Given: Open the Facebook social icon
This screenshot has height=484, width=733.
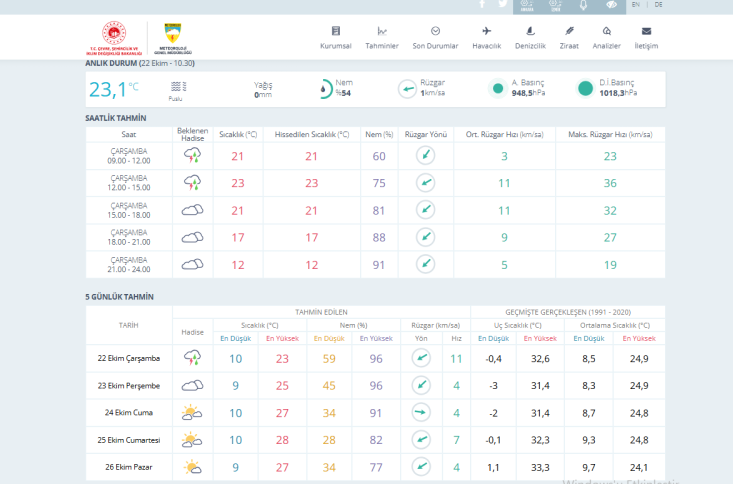Looking at the screenshot, I should point(482,4).
